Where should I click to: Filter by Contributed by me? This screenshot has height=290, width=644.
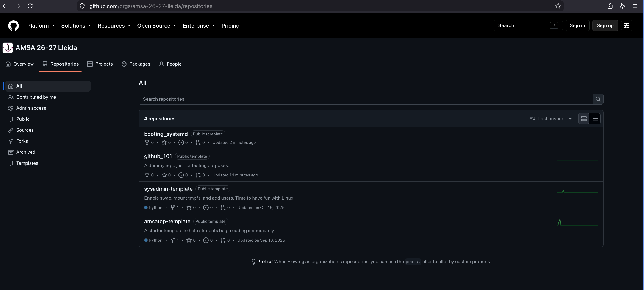48,97
